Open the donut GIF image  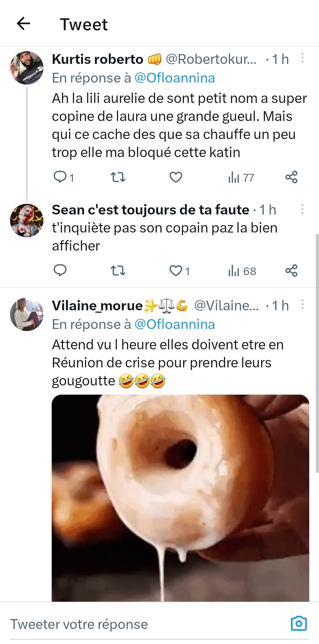[180, 497]
